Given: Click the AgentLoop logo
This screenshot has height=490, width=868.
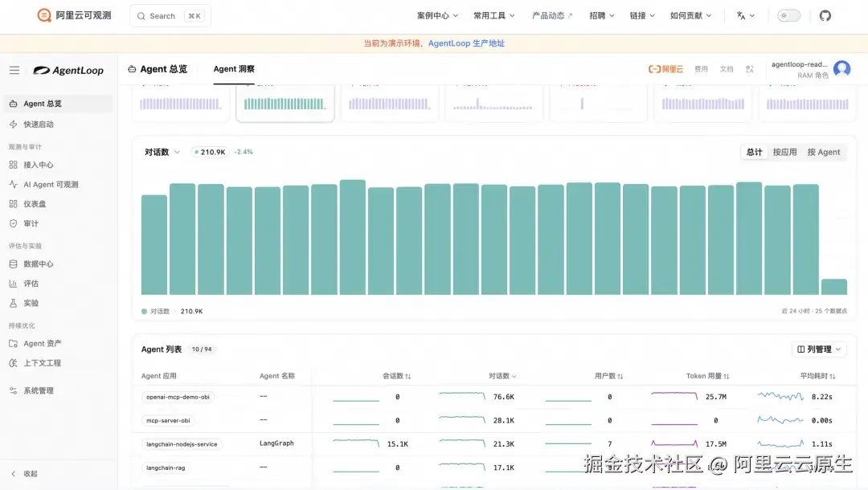Looking at the screenshot, I should [68, 70].
